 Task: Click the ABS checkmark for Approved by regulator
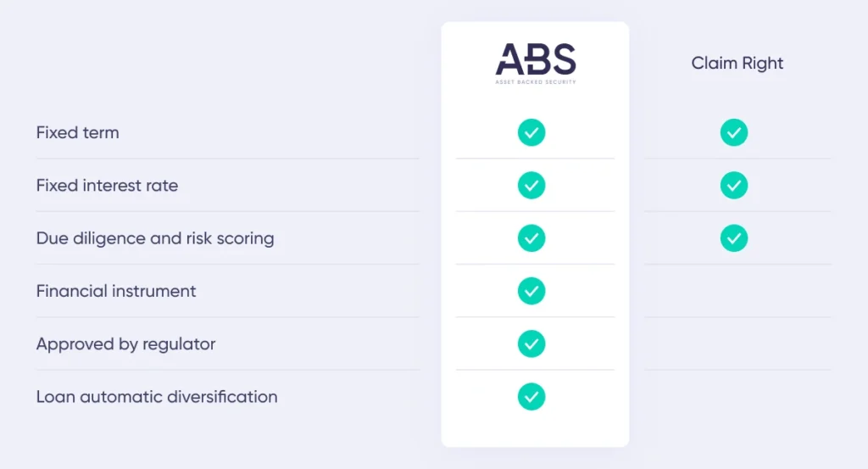tap(531, 343)
